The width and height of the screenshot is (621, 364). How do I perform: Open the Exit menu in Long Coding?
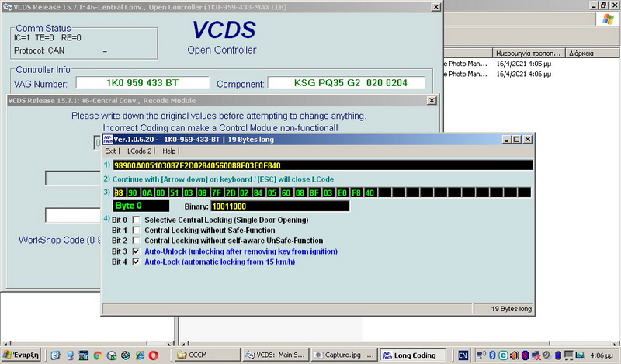click(110, 151)
